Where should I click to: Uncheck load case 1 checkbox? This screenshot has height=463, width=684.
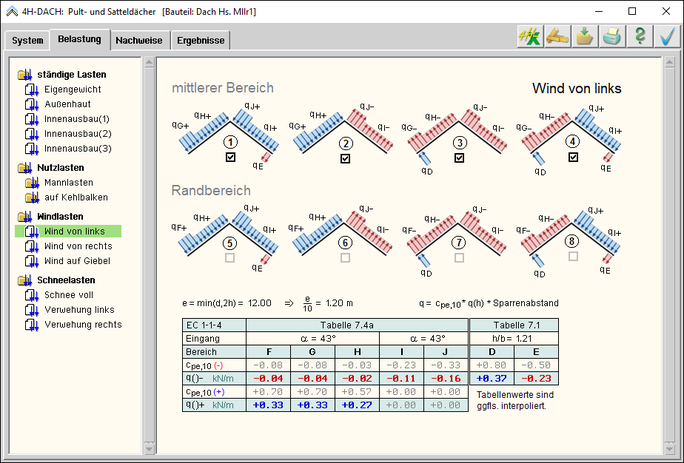pyautogui.click(x=231, y=158)
